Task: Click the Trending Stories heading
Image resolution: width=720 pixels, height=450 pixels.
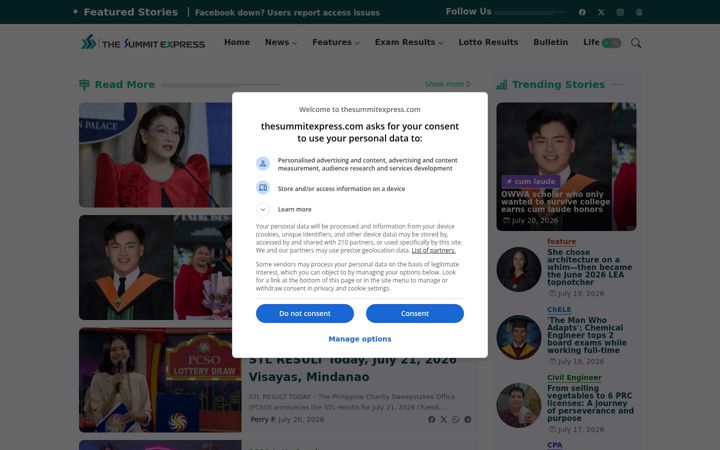Action: (x=558, y=84)
